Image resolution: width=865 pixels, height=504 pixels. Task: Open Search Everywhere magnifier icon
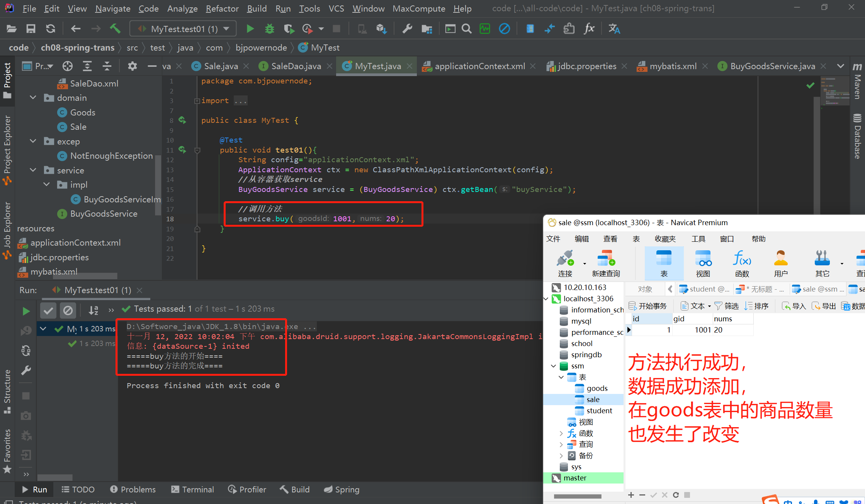tap(467, 29)
